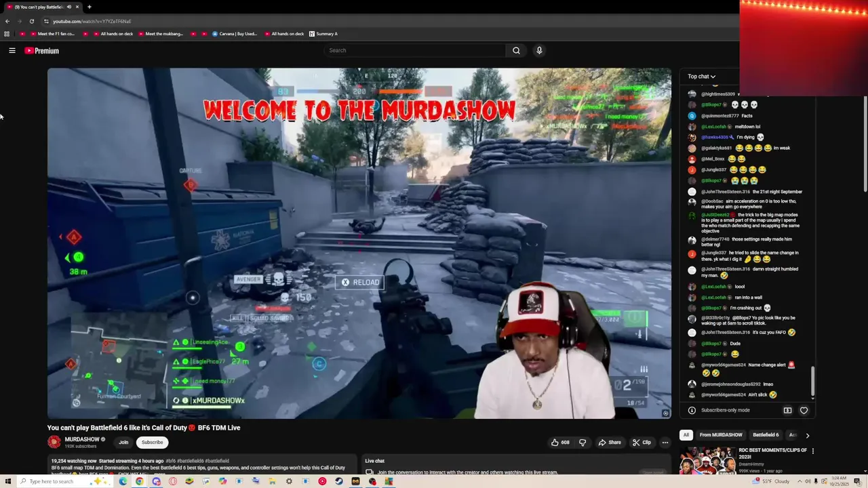Click the Join membership button
The height and width of the screenshot is (488, 868).
point(123,443)
